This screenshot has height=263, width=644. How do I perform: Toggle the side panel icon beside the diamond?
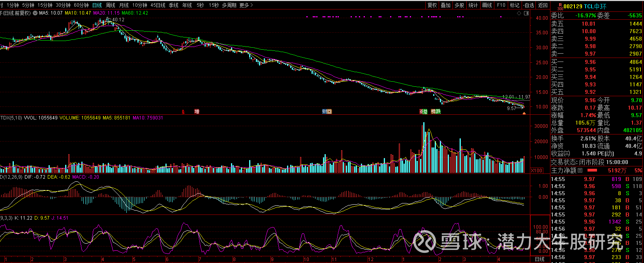tap(526, 13)
